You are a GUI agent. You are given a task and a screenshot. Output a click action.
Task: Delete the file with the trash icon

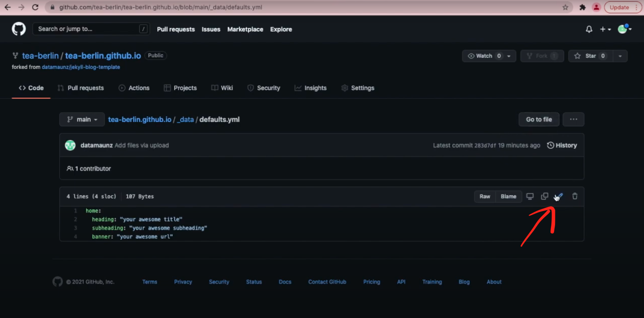pyautogui.click(x=575, y=196)
